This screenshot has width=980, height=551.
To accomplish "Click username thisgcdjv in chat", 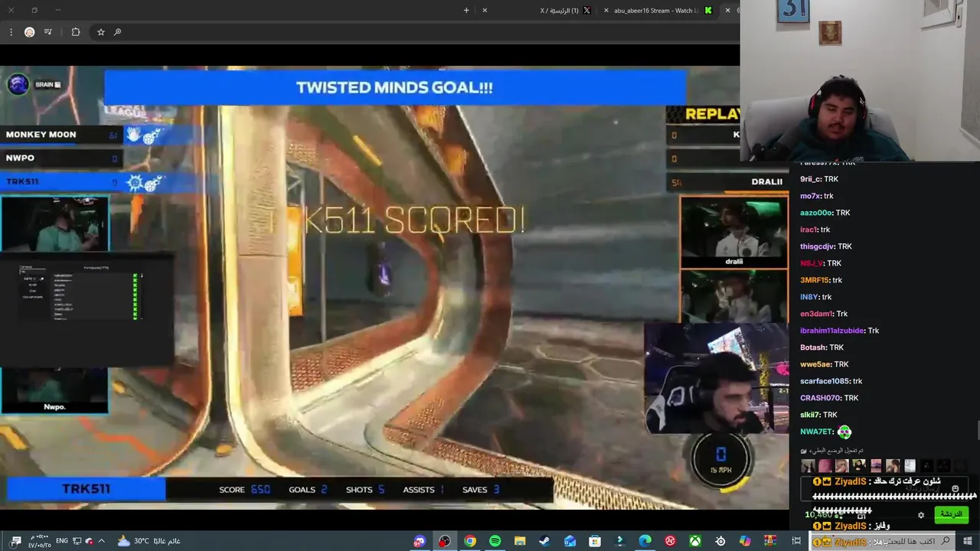I will click(x=816, y=246).
